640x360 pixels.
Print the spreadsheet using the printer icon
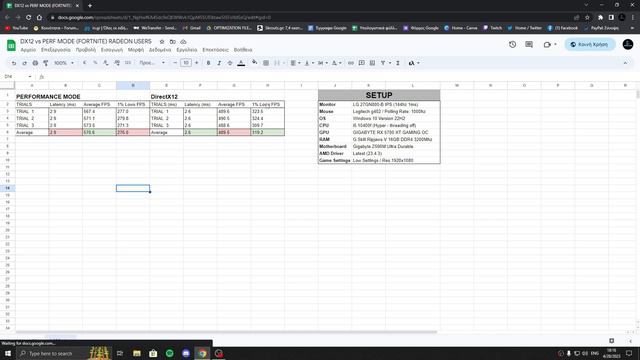[x=35, y=63]
